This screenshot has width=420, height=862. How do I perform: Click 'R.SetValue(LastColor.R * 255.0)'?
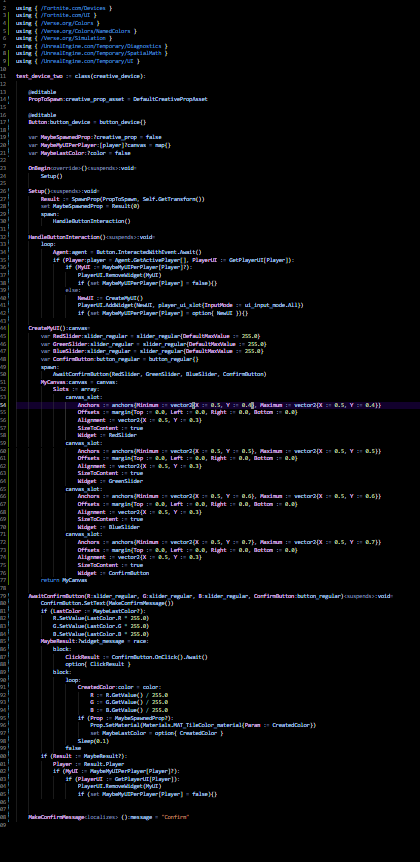[101, 618]
